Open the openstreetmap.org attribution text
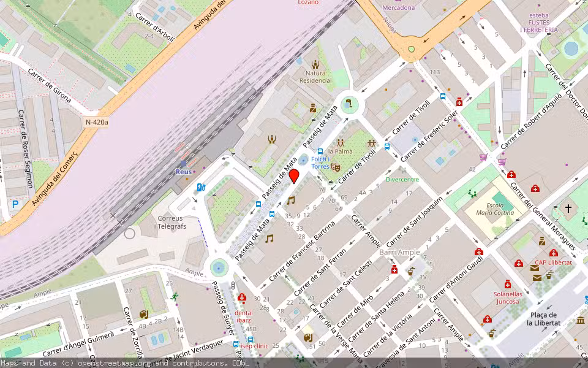 [114, 363]
